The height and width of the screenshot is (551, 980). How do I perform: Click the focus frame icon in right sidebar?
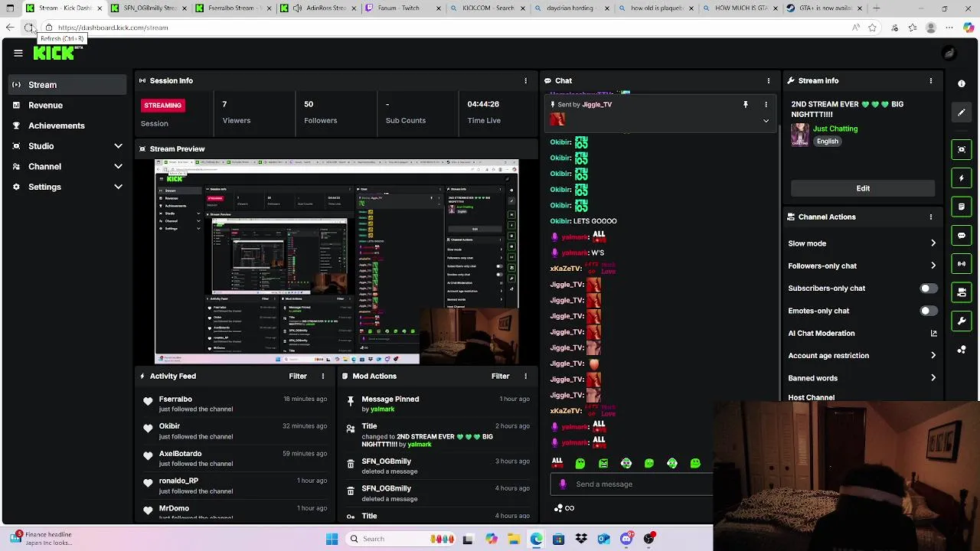(x=962, y=149)
